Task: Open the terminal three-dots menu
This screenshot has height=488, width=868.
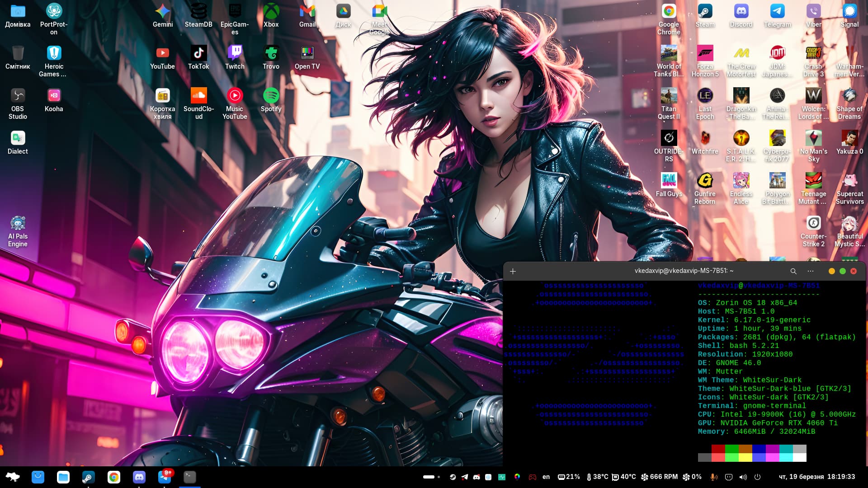Action: [x=810, y=271]
